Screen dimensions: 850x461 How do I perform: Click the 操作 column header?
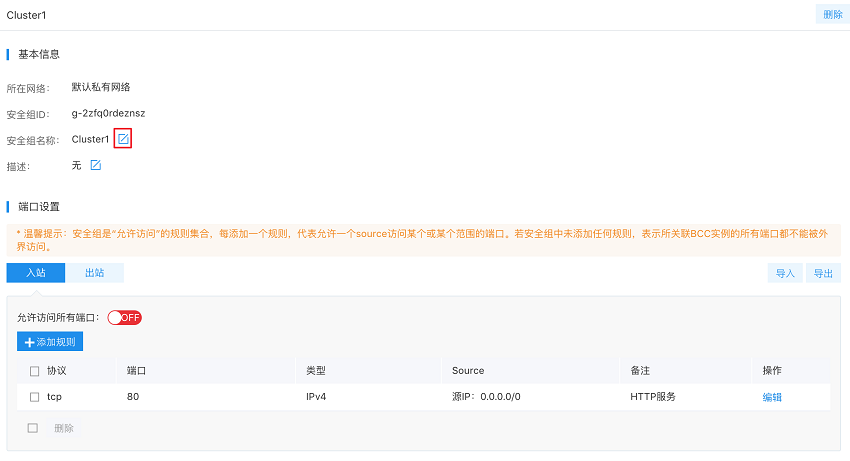point(772,370)
